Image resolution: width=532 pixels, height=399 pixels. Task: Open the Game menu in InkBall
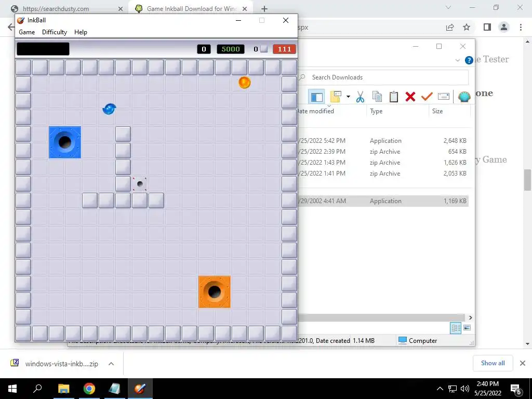[27, 32]
